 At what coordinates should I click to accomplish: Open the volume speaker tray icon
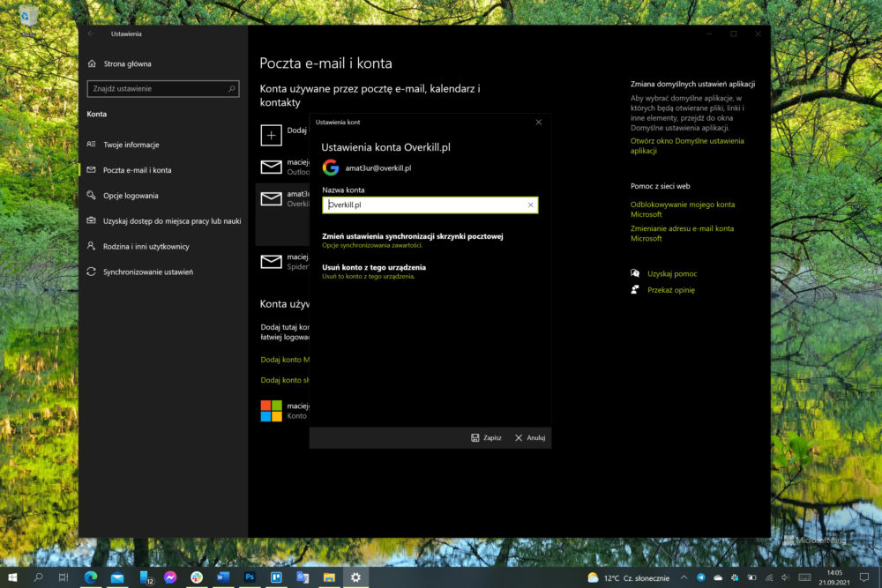pyautogui.click(x=785, y=577)
